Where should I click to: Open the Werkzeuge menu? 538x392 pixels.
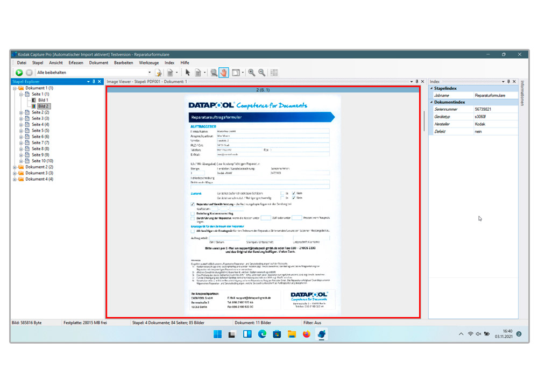148,63
